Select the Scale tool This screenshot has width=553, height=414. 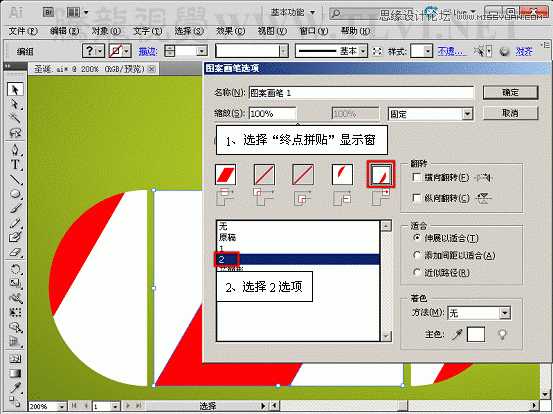15,284
